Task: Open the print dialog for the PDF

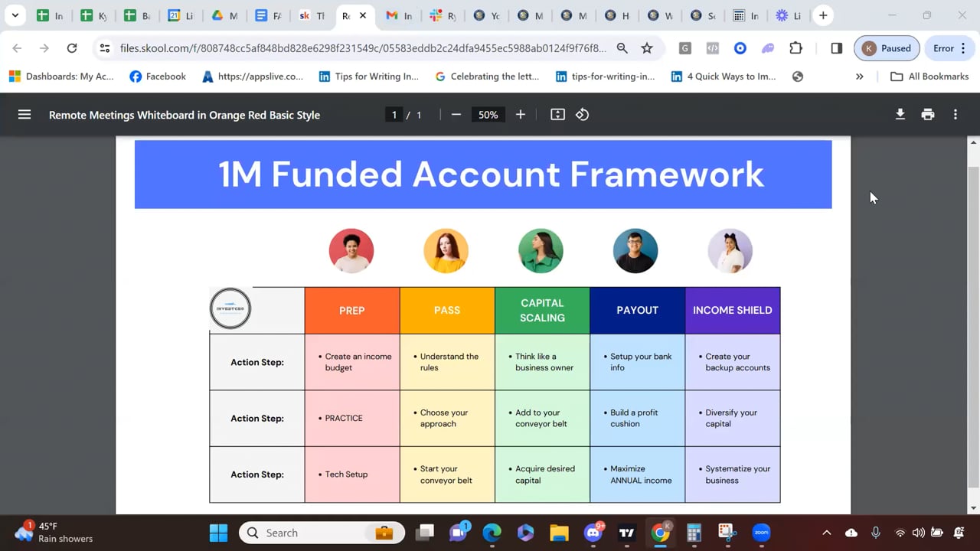Action: point(928,114)
